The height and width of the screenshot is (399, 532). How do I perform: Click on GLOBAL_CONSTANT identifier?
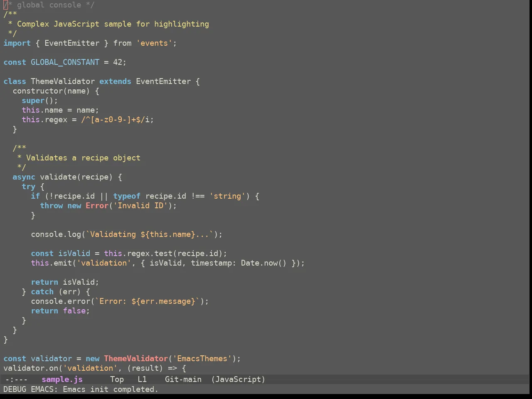point(65,62)
